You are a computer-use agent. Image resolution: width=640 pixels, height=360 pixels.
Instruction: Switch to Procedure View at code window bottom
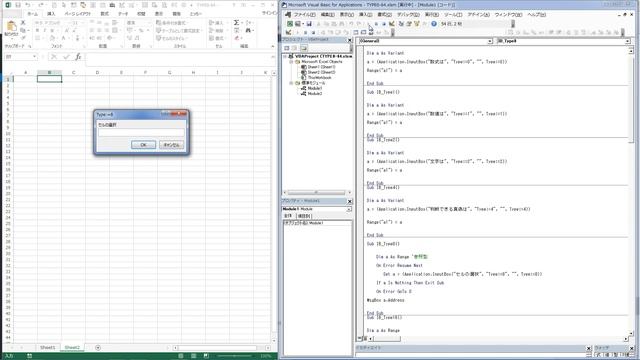(360, 338)
